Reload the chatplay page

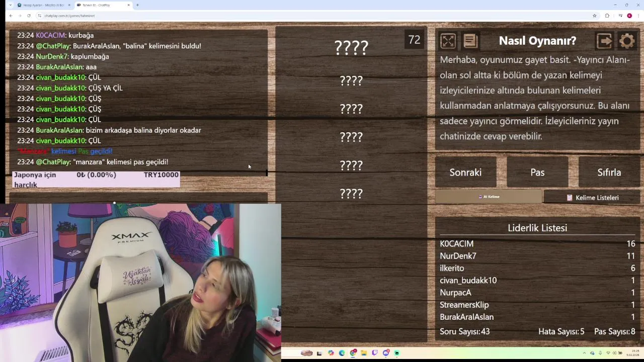point(29,16)
